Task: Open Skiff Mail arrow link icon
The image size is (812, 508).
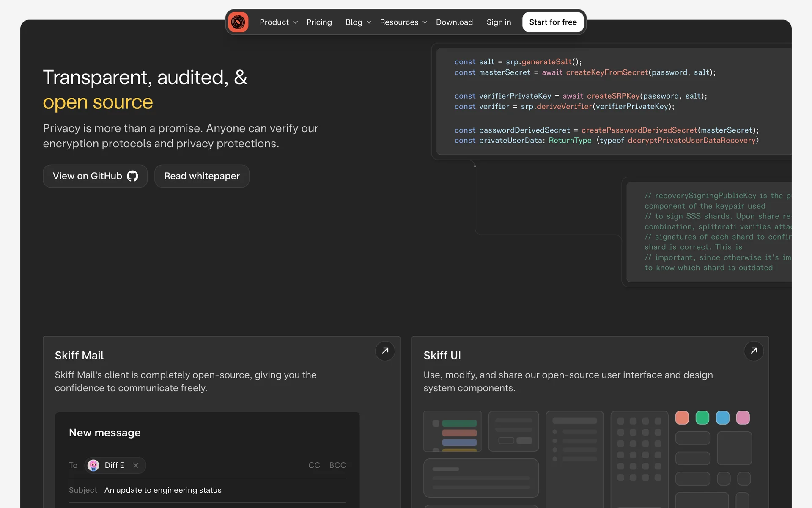Action: tap(385, 351)
